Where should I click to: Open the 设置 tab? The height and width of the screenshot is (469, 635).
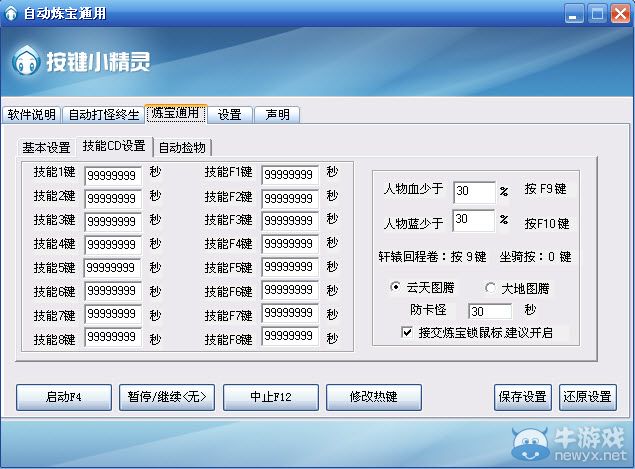pyautogui.click(x=230, y=115)
